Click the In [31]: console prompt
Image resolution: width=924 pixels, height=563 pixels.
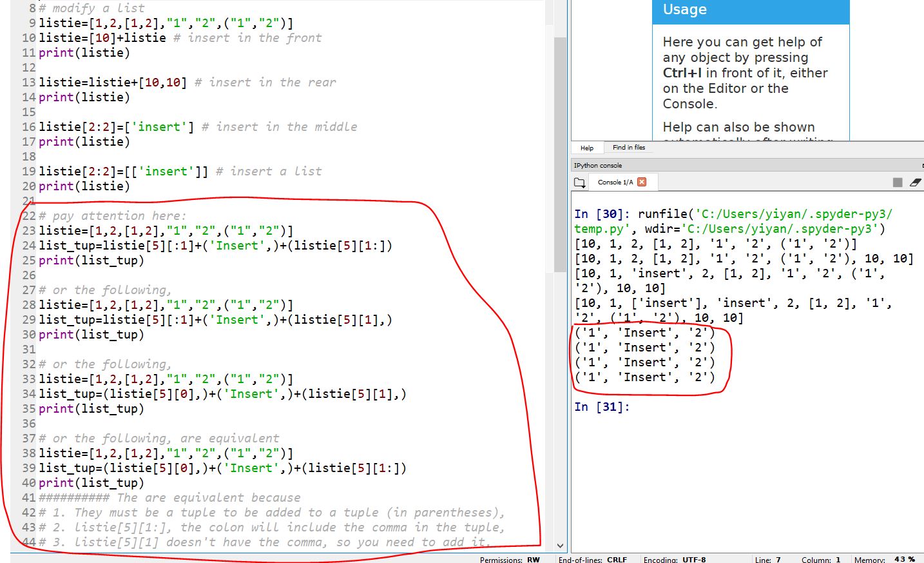(x=601, y=407)
